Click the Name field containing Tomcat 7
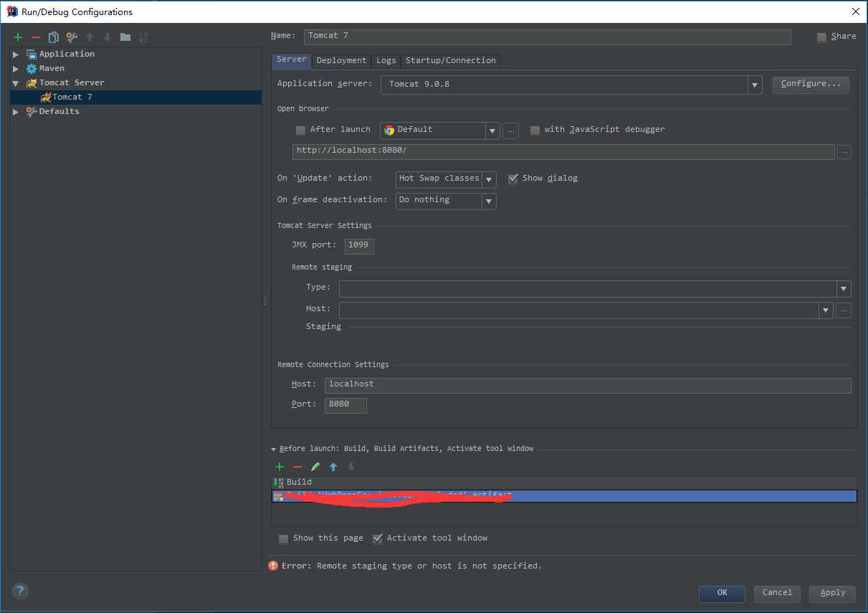Image resolution: width=868 pixels, height=613 pixels. (548, 37)
